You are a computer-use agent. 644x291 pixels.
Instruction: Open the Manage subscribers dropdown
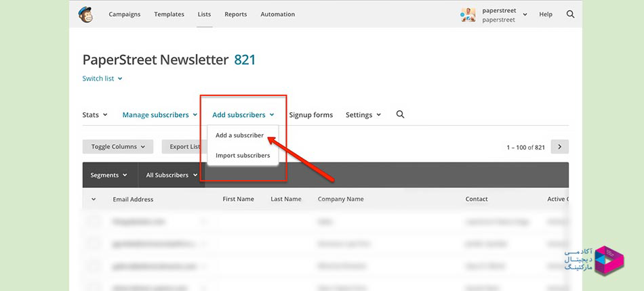click(160, 115)
